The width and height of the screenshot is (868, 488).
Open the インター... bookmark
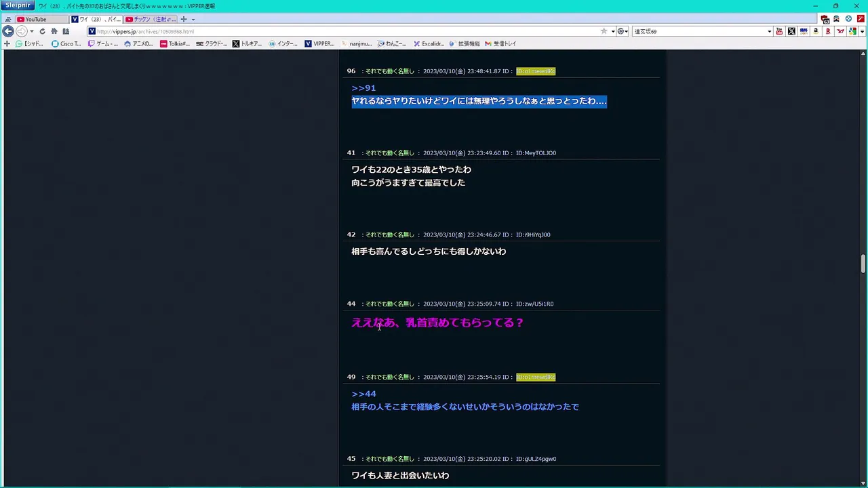[x=283, y=43]
